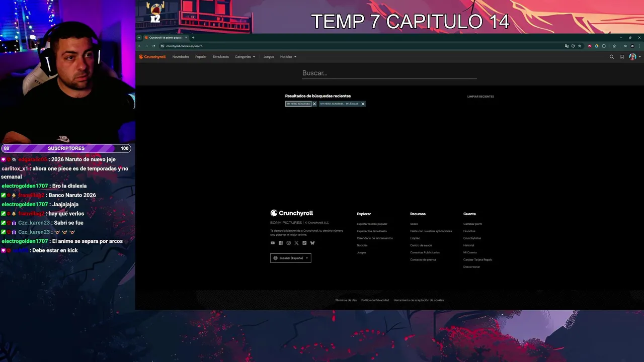Open Términos de Uso link
Screen dimensions: 644x362
tap(346, 300)
